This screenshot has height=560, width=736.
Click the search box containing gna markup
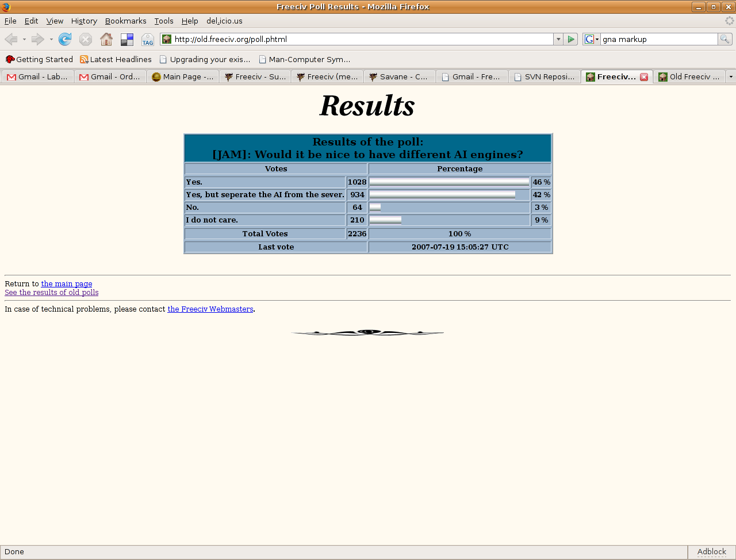[660, 39]
